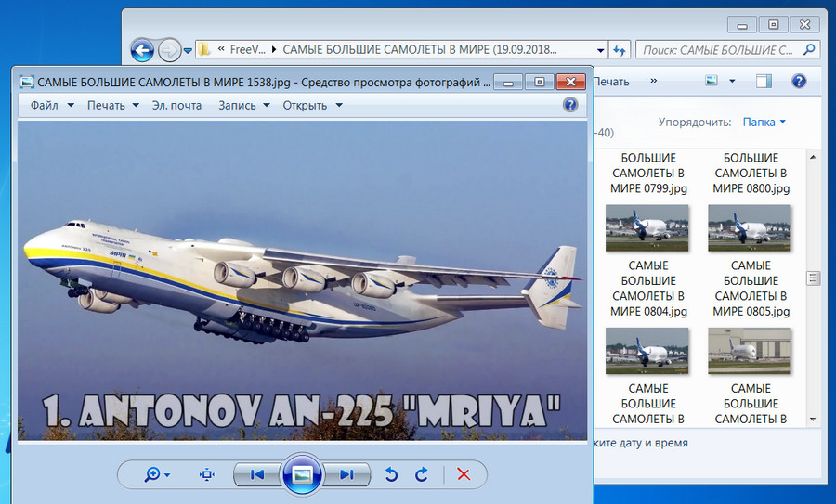Click the actual size fit icon
This screenshot has width=836, height=504.
tap(207, 474)
